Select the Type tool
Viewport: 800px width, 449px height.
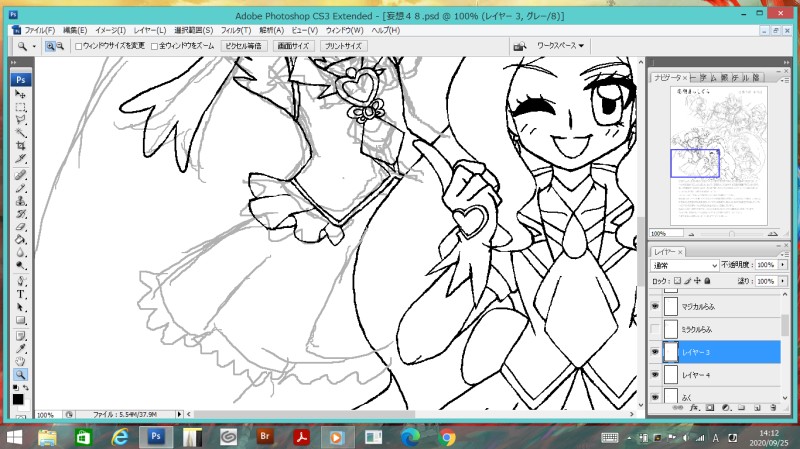(20, 294)
